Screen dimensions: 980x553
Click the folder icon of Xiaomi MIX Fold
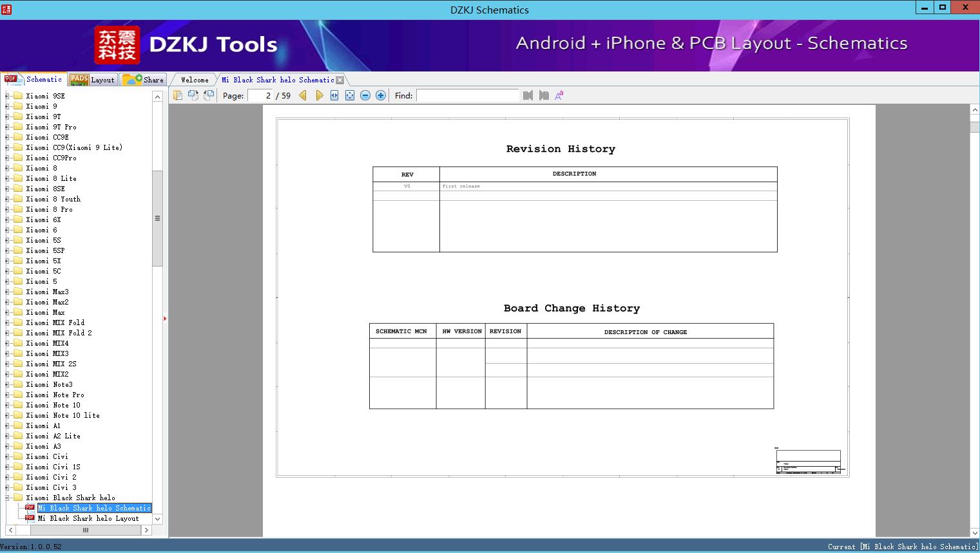pyautogui.click(x=18, y=323)
